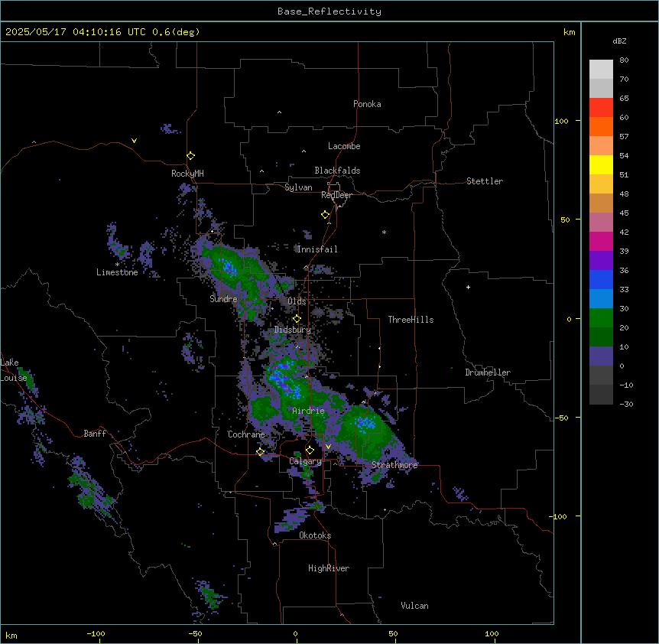659x644 pixels.
Task: Click the Base_Reflectivity title
Action: click(x=329, y=11)
